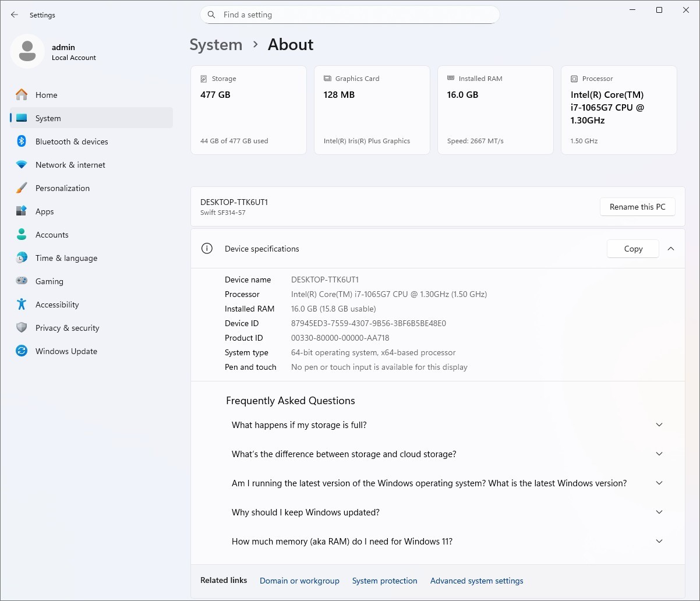The width and height of the screenshot is (700, 601).
Task: Click the admin user avatar picture
Action: coord(27,51)
